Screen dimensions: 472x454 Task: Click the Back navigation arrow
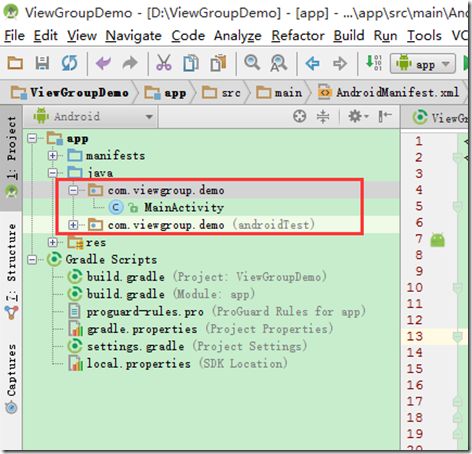click(312, 63)
